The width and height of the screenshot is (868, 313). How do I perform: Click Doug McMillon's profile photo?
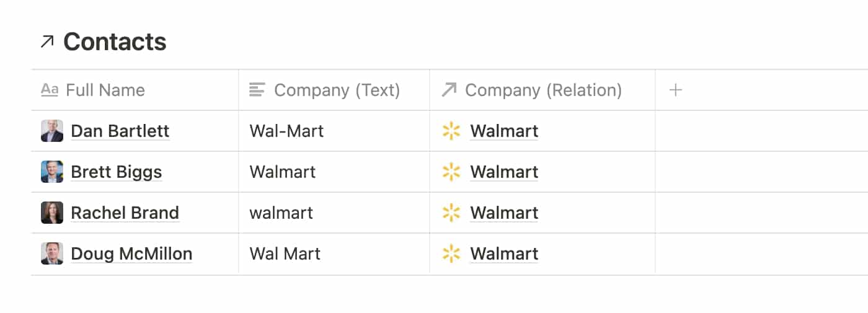[x=52, y=253]
